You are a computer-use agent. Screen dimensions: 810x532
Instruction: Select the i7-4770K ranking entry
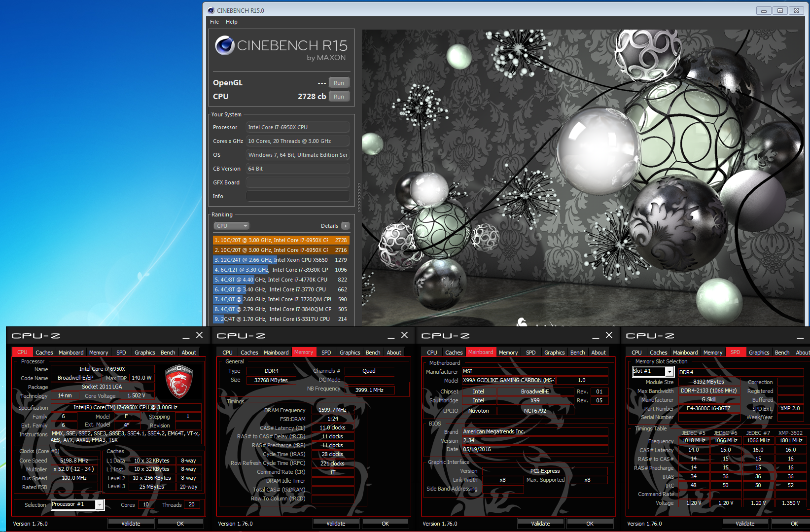pos(281,280)
